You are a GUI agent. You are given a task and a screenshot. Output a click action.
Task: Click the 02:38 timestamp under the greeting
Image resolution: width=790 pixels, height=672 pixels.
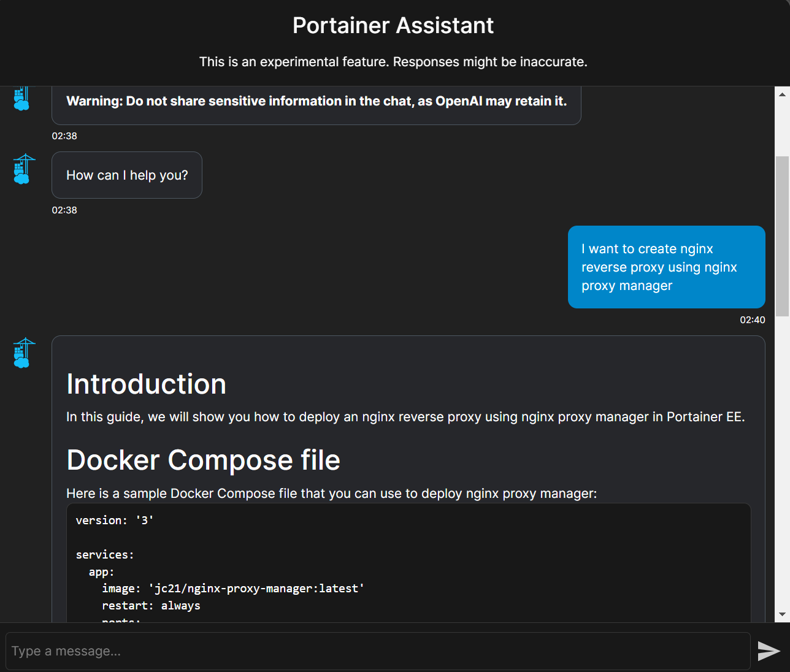pos(64,210)
